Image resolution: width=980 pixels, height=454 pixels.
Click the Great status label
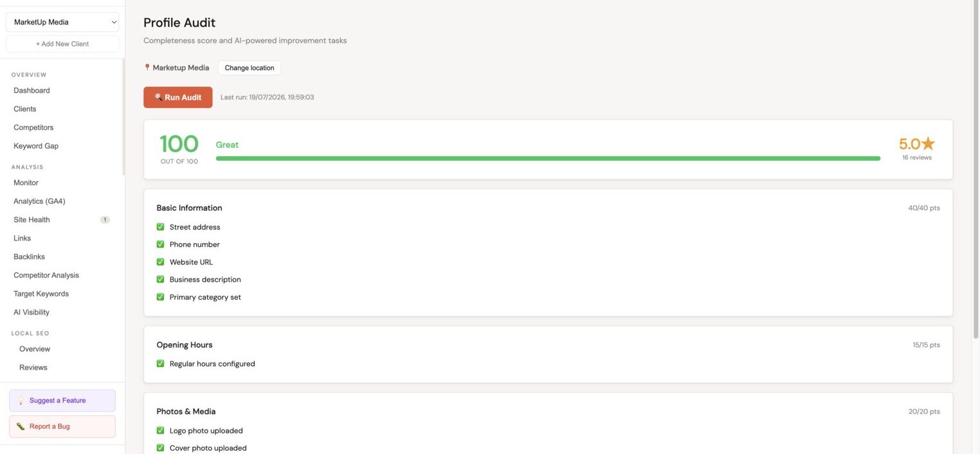pyautogui.click(x=227, y=145)
